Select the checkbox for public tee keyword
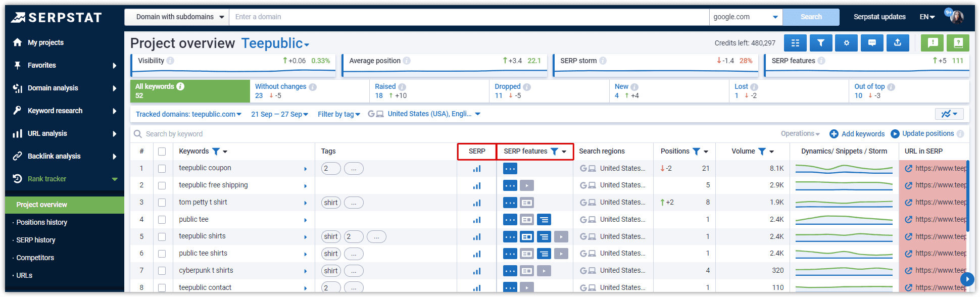Screen dimensions: 980x297 (x=162, y=220)
